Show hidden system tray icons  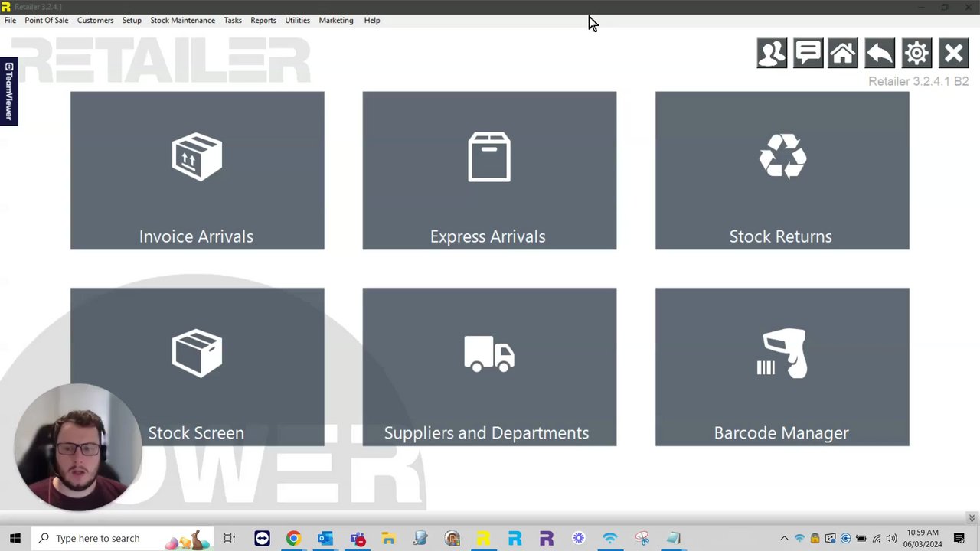(784, 538)
